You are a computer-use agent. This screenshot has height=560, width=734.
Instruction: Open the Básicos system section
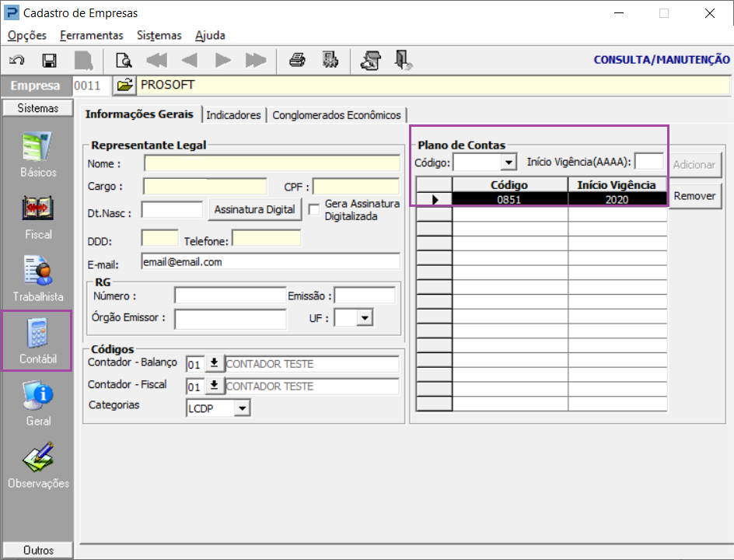click(38, 155)
